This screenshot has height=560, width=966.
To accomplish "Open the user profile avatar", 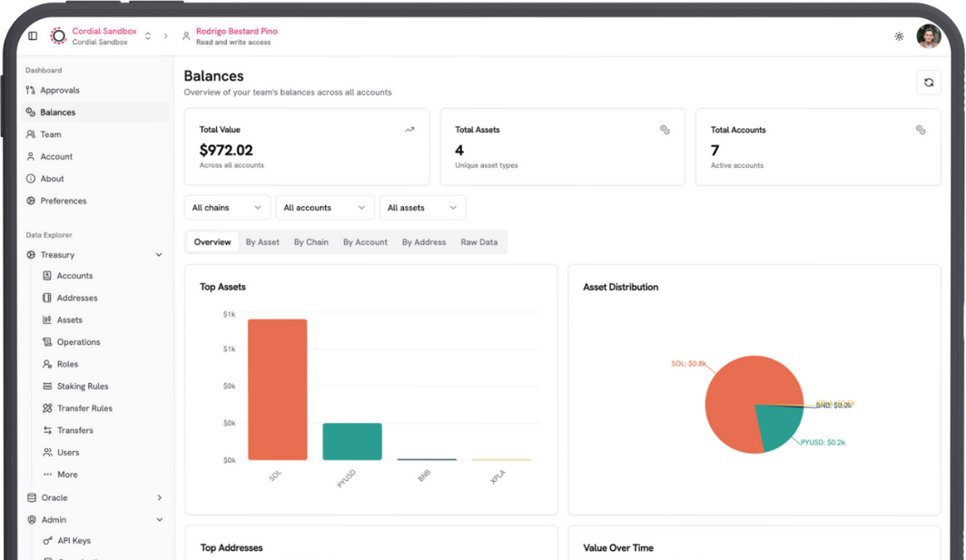I will pos(928,36).
